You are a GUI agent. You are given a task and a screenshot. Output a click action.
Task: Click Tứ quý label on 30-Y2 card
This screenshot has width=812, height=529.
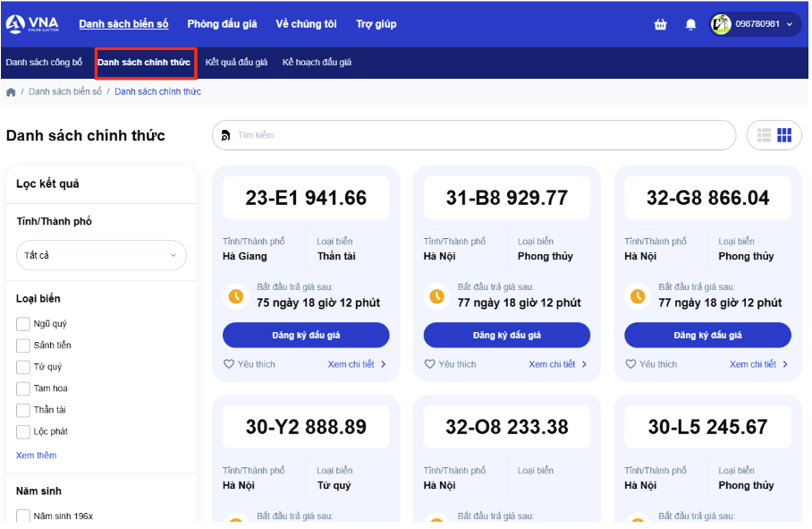pos(334,486)
